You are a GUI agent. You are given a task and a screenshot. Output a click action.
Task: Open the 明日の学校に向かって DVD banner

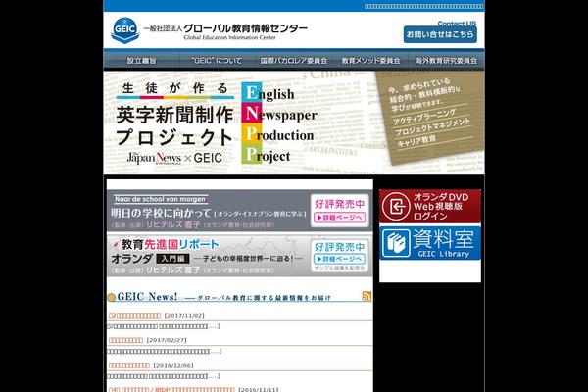pyautogui.click(x=240, y=211)
